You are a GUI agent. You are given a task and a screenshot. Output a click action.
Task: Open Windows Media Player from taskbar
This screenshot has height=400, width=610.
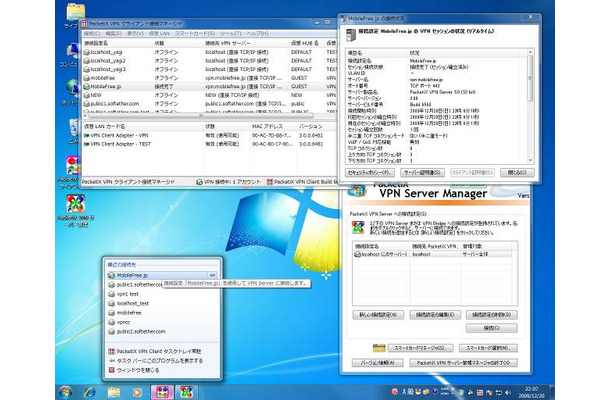click(x=137, y=392)
